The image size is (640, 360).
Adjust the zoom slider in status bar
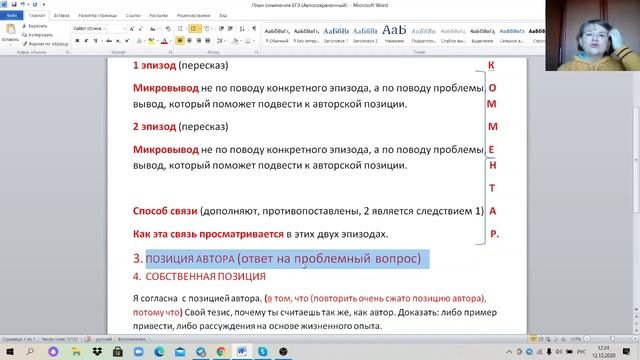tap(612, 339)
